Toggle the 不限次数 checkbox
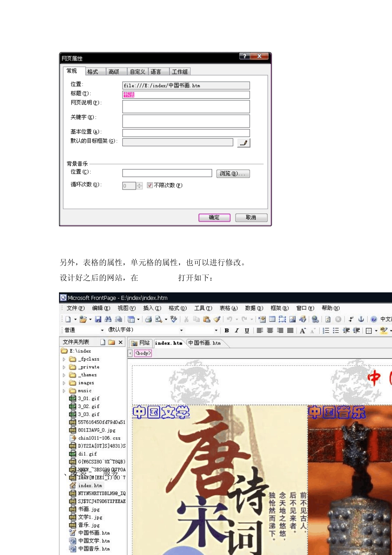Screen dimensions: 392x555 (x=150, y=185)
